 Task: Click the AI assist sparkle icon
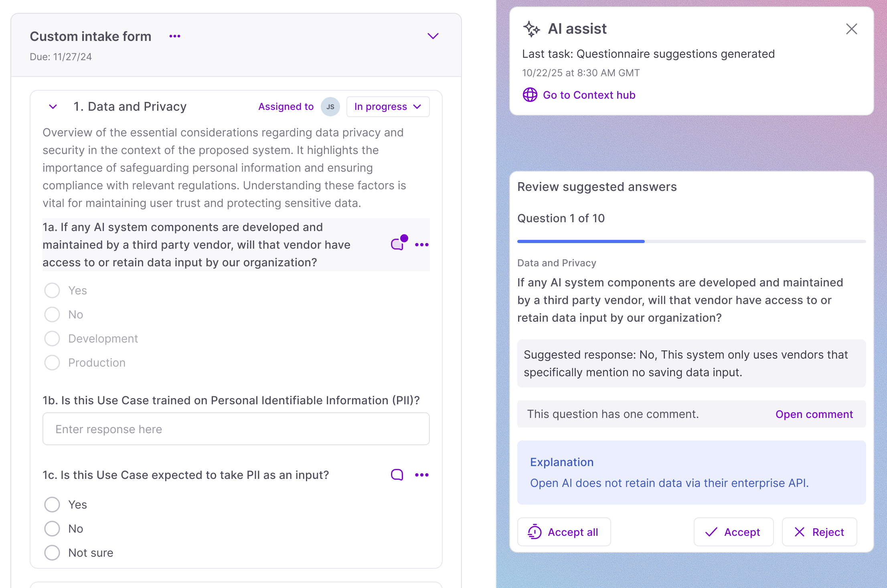tap(531, 29)
